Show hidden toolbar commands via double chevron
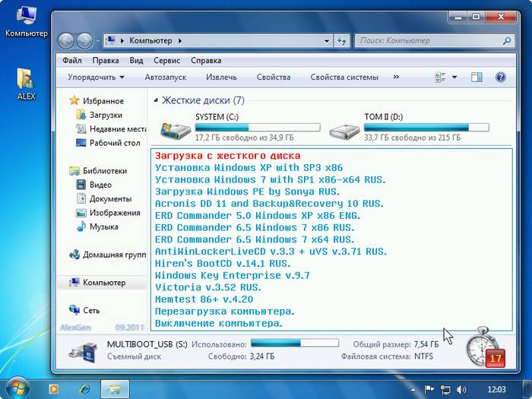The width and height of the screenshot is (532, 399). point(395,77)
